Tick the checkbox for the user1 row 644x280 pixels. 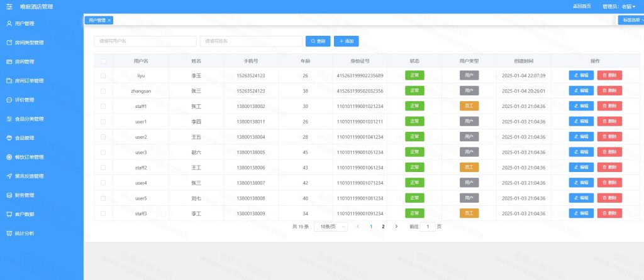103,122
